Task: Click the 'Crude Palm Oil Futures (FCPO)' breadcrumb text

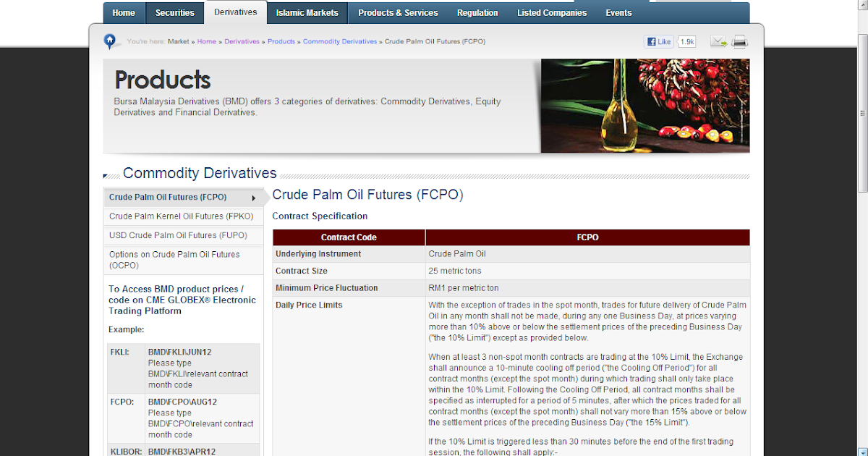Action: click(x=435, y=42)
